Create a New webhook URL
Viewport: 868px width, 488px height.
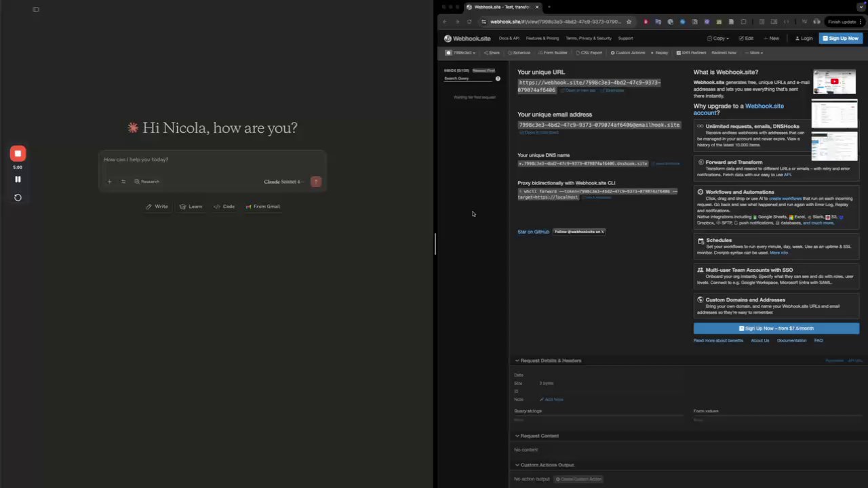click(x=772, y=39)
